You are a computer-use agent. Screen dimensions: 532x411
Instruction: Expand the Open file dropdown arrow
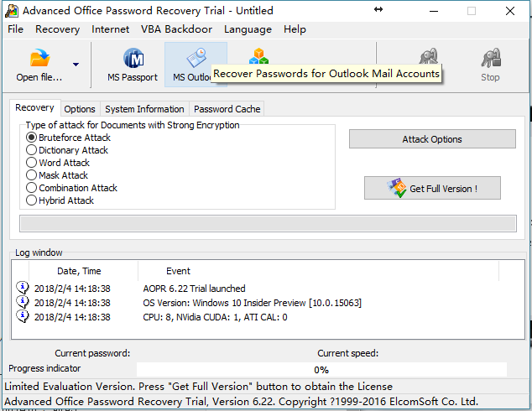click(76, 64)
